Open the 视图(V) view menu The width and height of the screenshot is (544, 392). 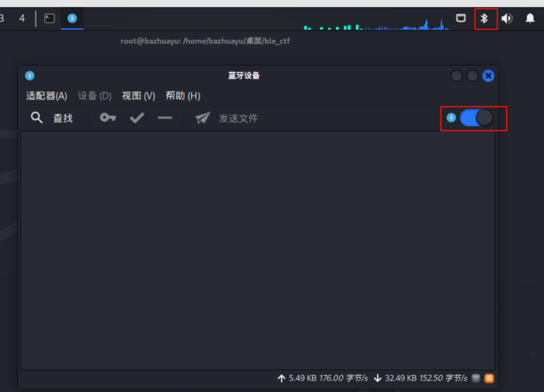[x=138, y=96]
